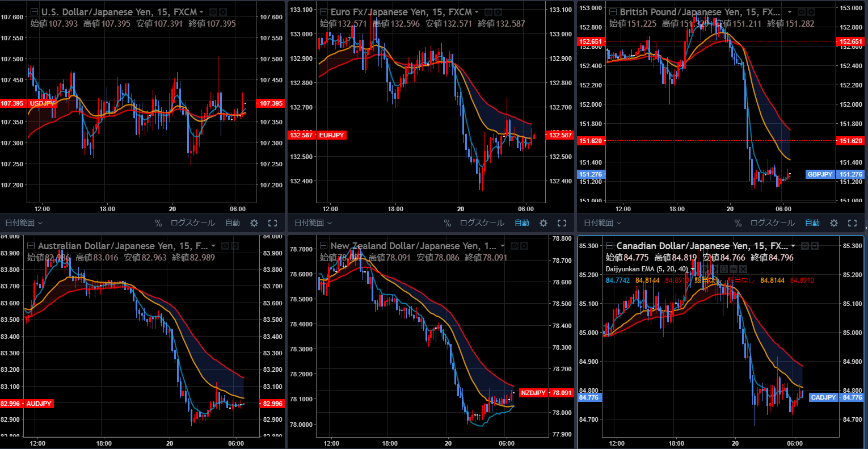Open chart settings gear under the GBP/JPY chart
The width and height of the screenshot is (868, 449).
click(834, 223)
